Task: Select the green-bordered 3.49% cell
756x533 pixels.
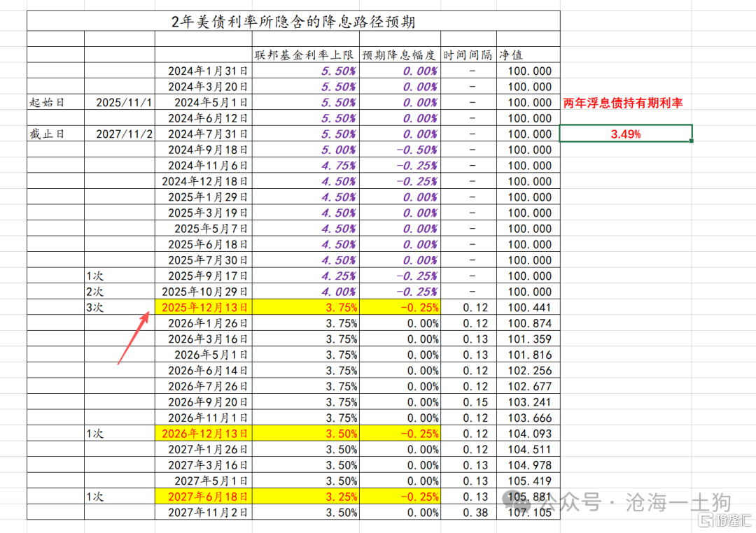Action: tap(626, 134)
